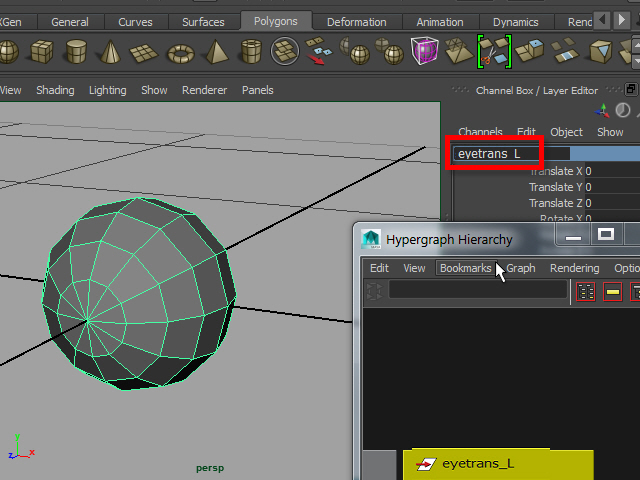Screen dimensions: 640x480
Task: Open the Lighting menu in viewport
Action: (x=107, y=90)
